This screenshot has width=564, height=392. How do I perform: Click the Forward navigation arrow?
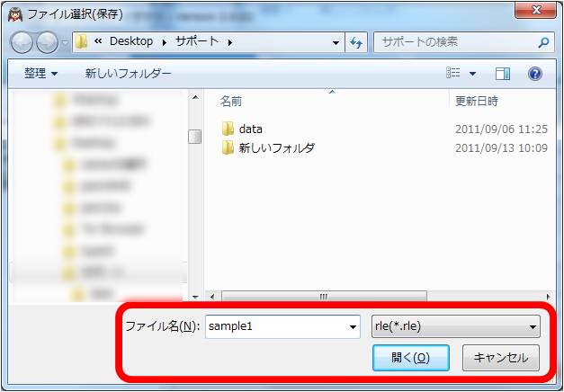[47, 42]
